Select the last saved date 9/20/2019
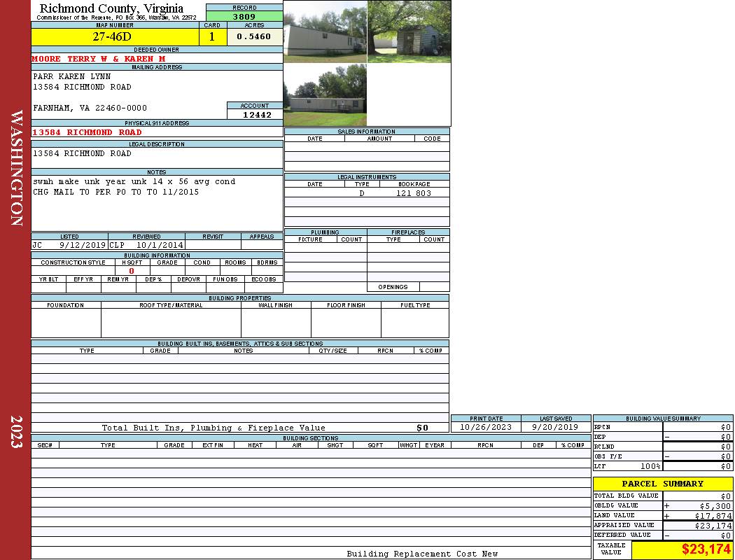735x560 pixels. coord(555,427)
